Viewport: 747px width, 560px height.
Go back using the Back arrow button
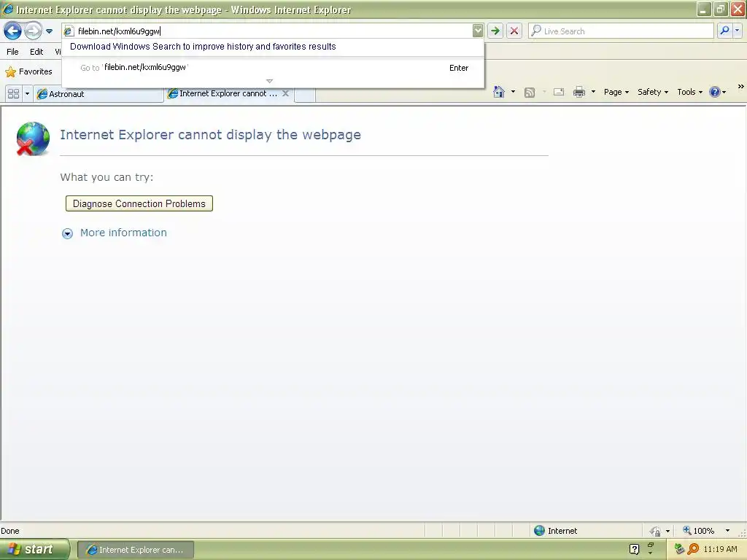(x=12, y=31)
